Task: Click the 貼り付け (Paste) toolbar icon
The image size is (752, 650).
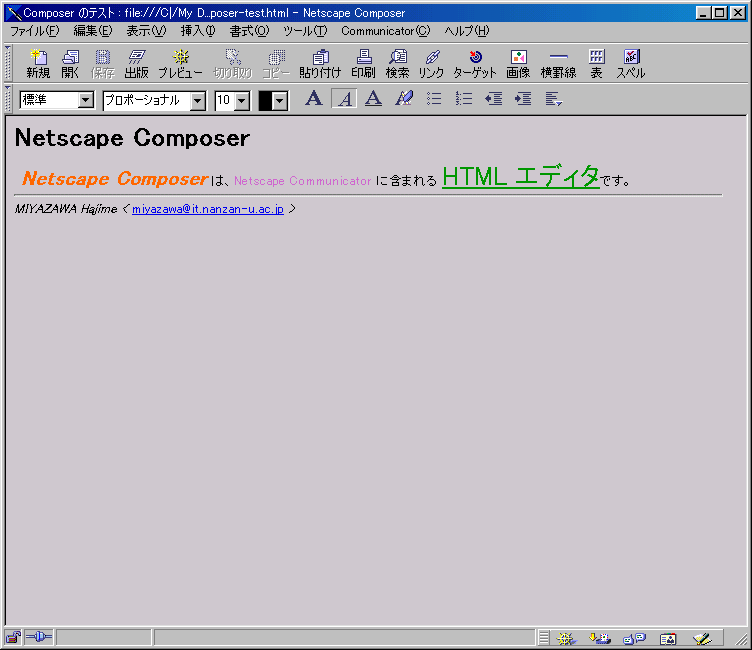Action: click(x=320, y=63)
